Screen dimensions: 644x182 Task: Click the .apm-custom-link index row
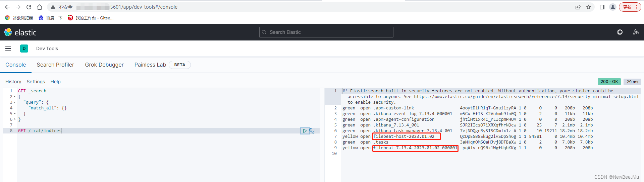pos(468,108)
